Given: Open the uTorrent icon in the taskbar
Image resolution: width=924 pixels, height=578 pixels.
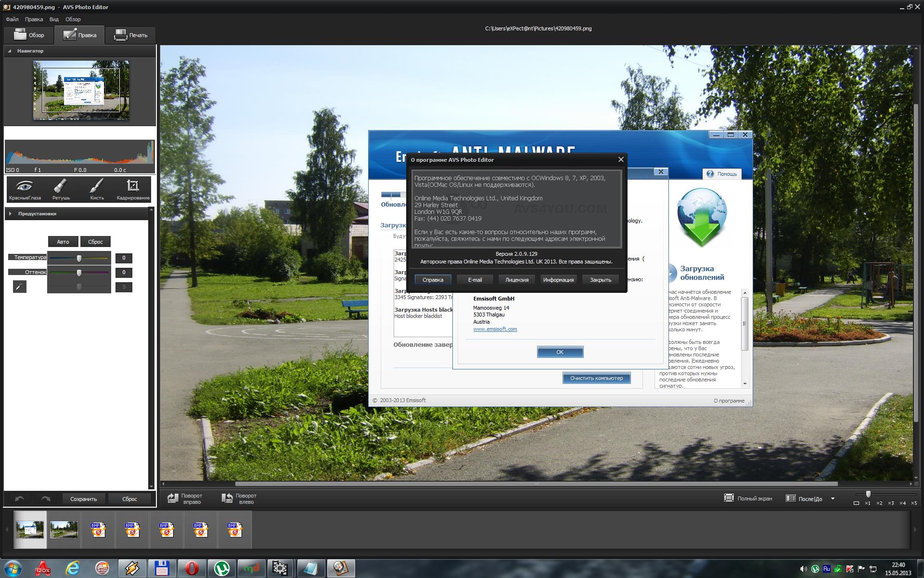Looking at the screenshot, I should (221, 568).
